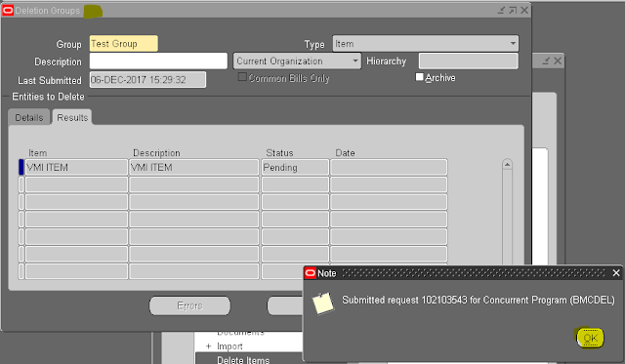Open the Current Organization dropdown
This screenshot has width=625, height=364.
pyautogui.click(x=297, y=61)
